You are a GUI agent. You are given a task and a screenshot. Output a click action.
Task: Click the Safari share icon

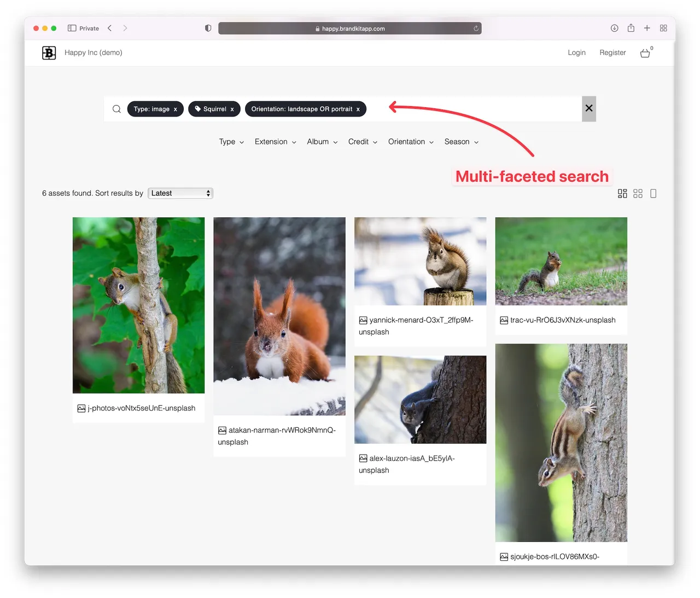click(631, 28)
